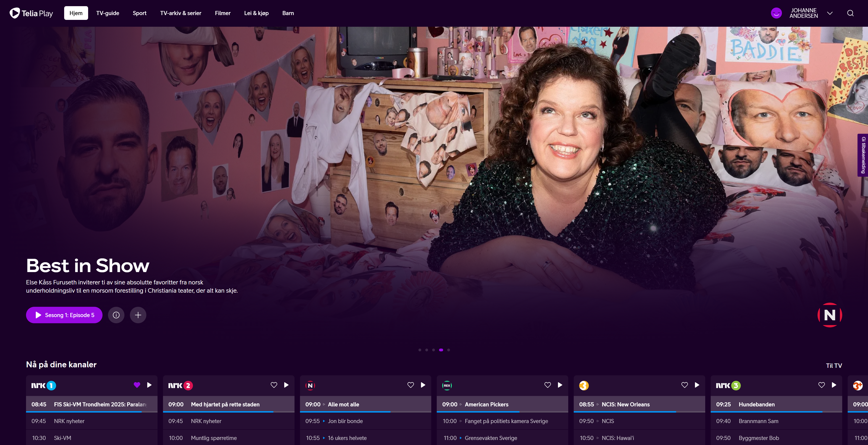868x445 pixels.
Task: Show info for Best in Show
Action: tap(116, 315)
